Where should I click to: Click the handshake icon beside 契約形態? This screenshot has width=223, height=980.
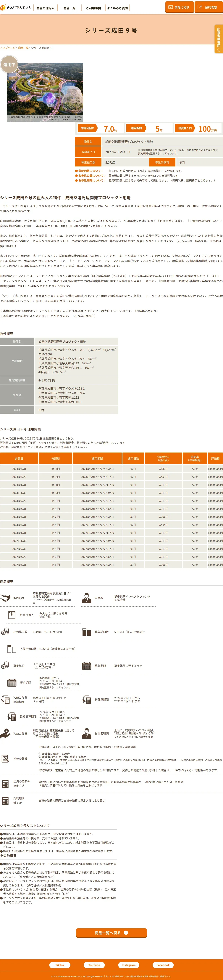coord(5,598)
